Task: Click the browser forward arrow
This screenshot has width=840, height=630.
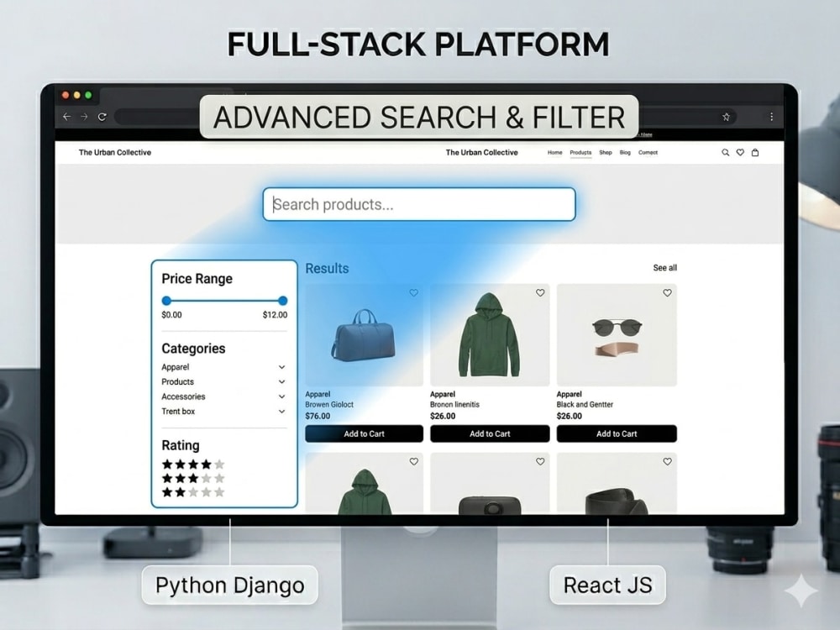Action: [x=84, y=116]
